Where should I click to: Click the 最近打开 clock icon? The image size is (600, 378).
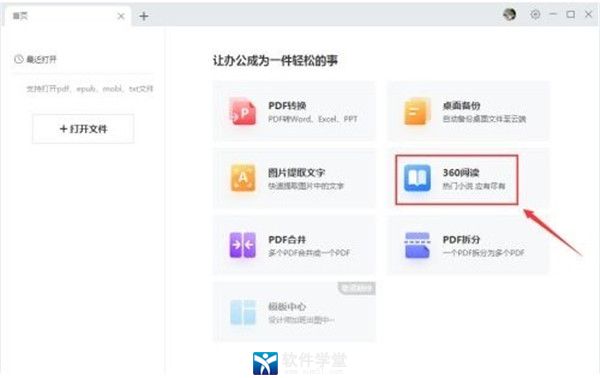19,59
